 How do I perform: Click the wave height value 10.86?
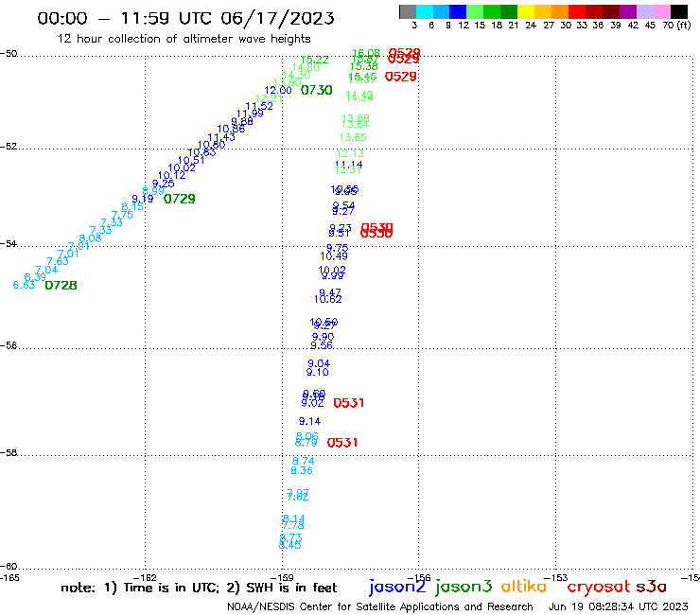click(x=231, y=130)
